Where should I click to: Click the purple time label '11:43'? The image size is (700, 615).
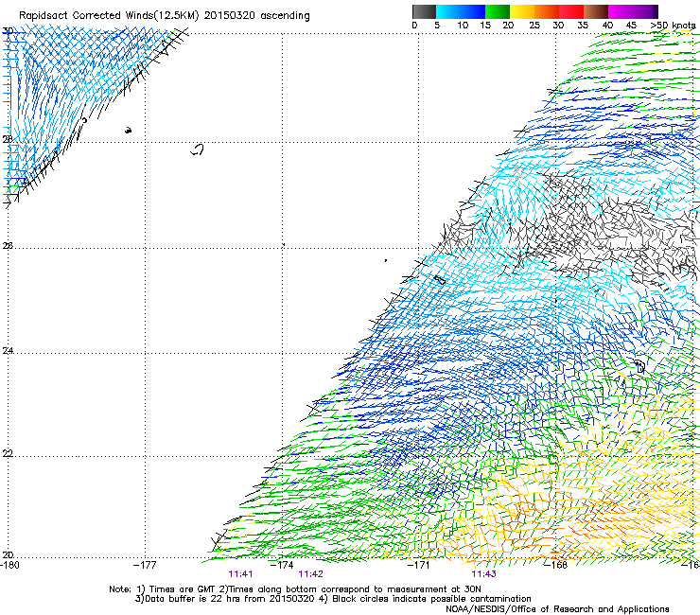[x=484, y=574]
